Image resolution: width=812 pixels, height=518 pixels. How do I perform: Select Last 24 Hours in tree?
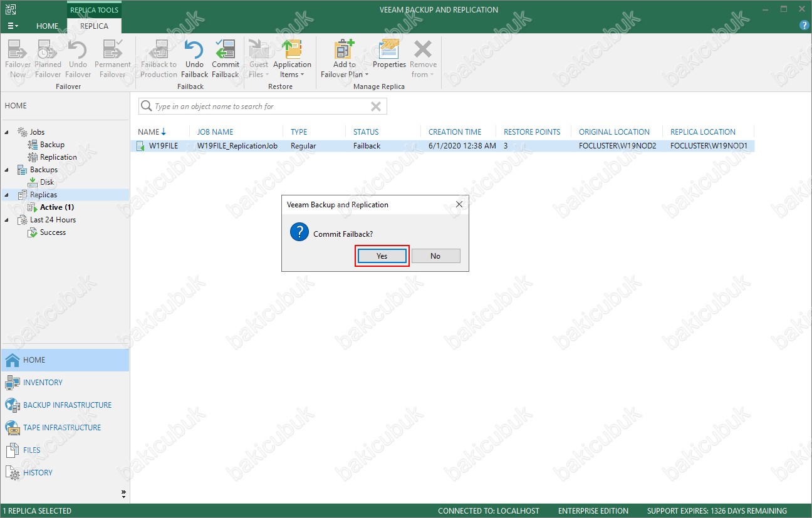click(53, 220)
